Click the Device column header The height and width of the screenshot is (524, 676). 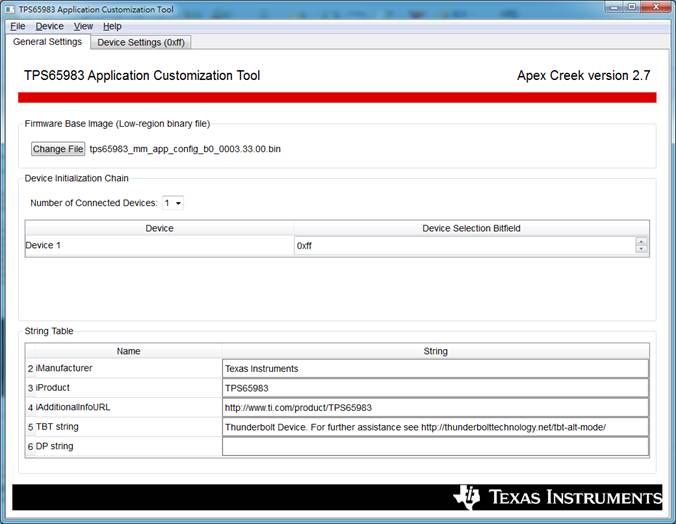pos(160,228)
